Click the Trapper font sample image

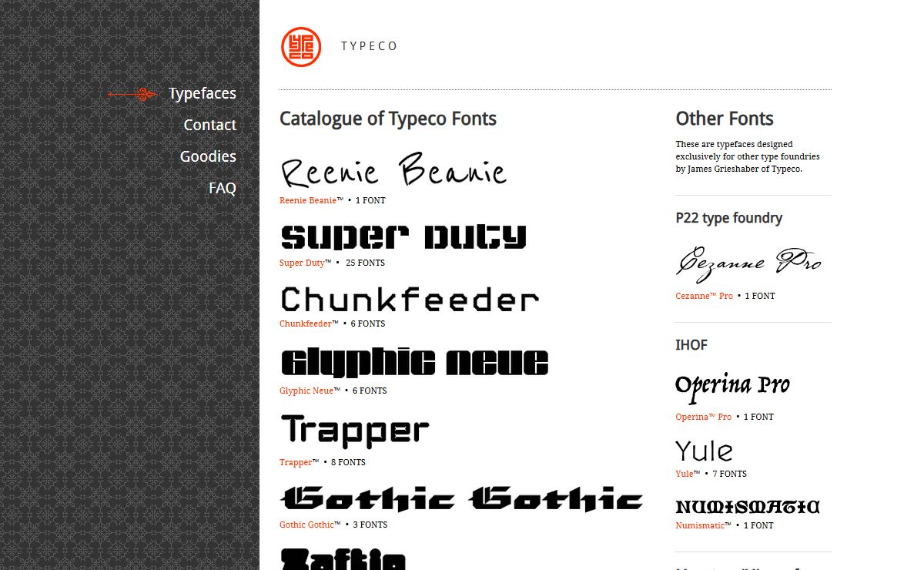tap(354, 431)
